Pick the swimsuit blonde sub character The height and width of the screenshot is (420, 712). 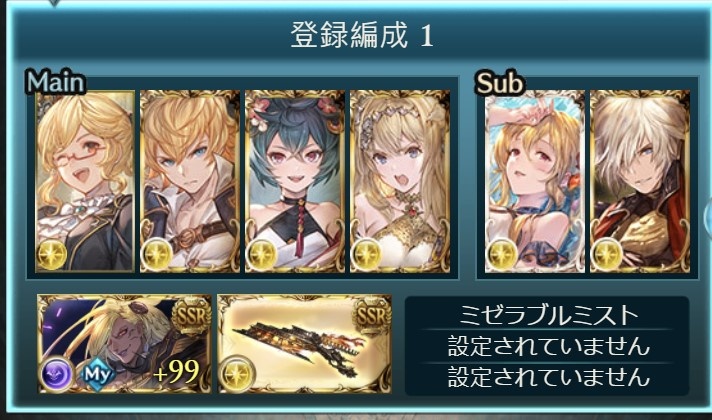tap(534, 181)
